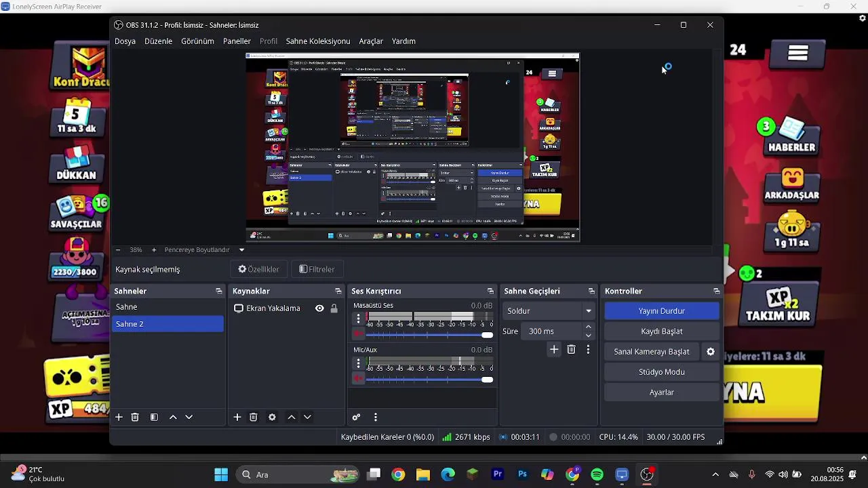This screenshot has height=488, width=868.
Task: Open Windows Start menu
Action: click(221, 475)
